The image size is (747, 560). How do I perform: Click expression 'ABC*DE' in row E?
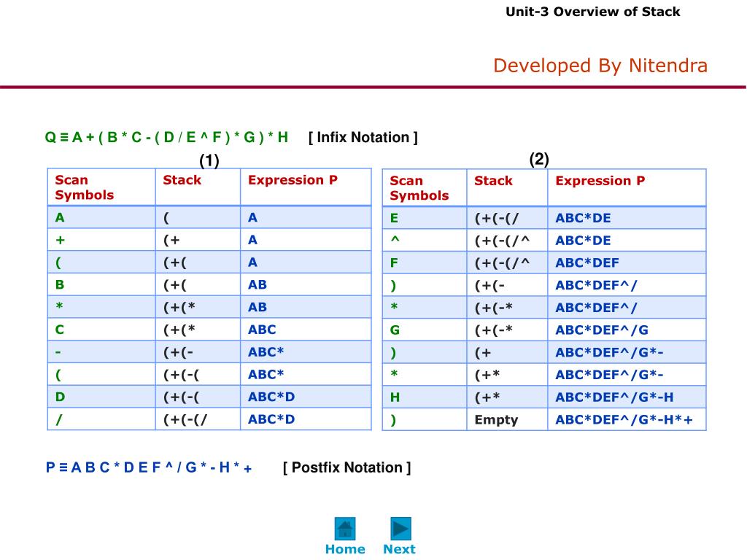tap(583, 218)
